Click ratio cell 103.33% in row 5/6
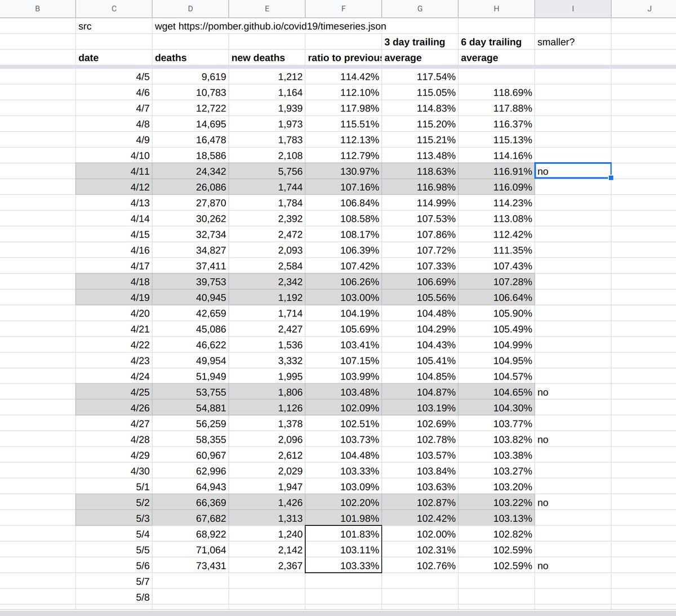The height and width of the screenshot is (616, 676). click(344, 565)
